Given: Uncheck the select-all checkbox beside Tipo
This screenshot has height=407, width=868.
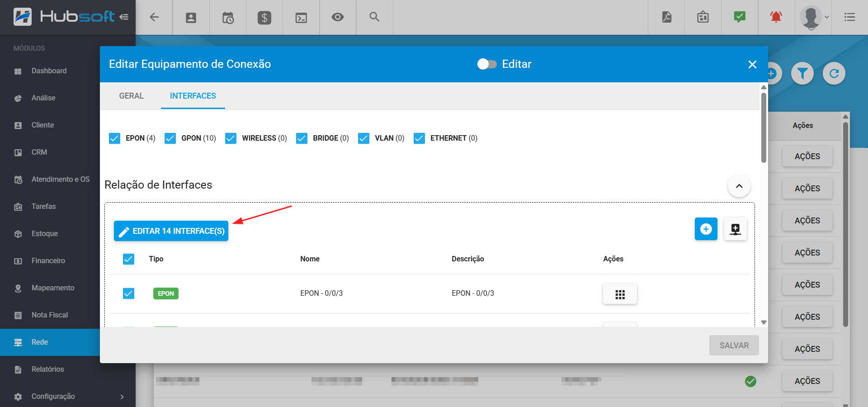Looking at the screenshot, I should click(129, 259).
